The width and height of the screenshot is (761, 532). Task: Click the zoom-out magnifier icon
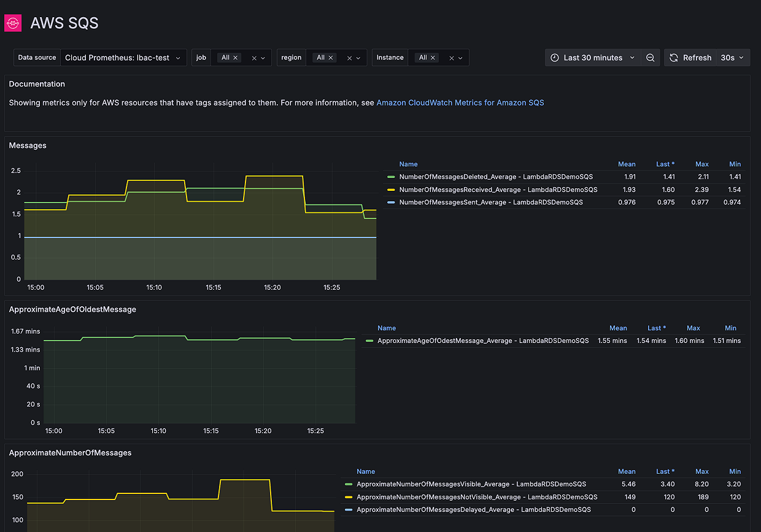tap(650, 57)
